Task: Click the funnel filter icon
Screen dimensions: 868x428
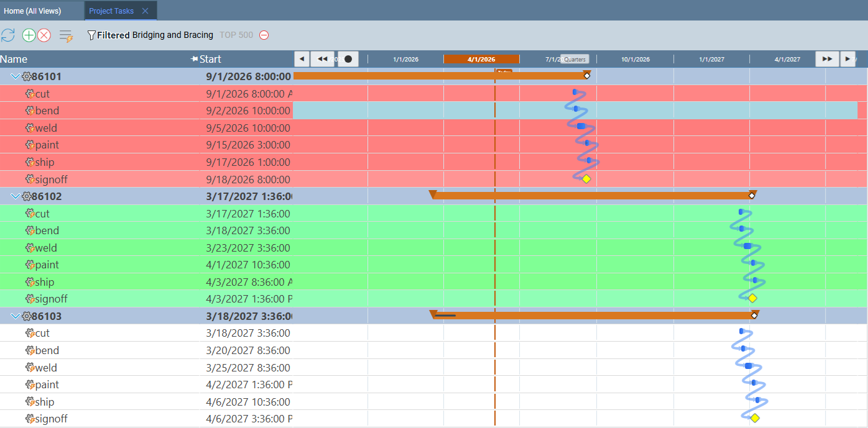Action: point(91,35)
